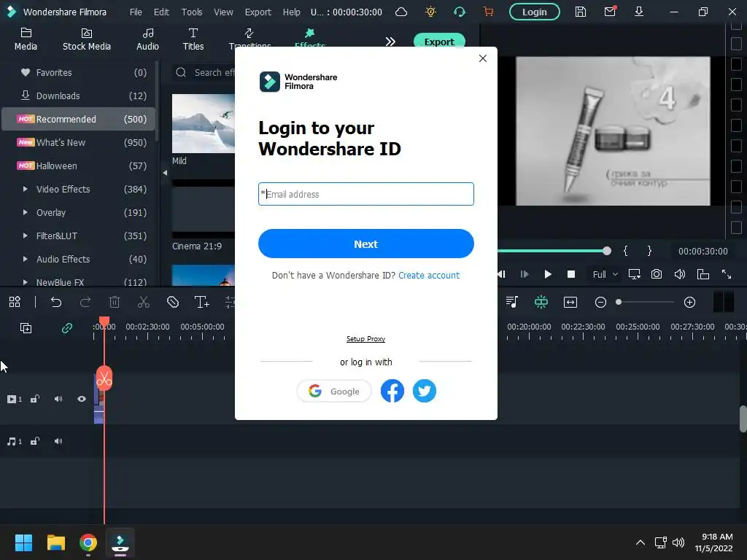Select the Mild effect thumbnail
Image resolution: width=747 pixels, height=560 pixels.
pyautogui.click(x=204, y=123)
